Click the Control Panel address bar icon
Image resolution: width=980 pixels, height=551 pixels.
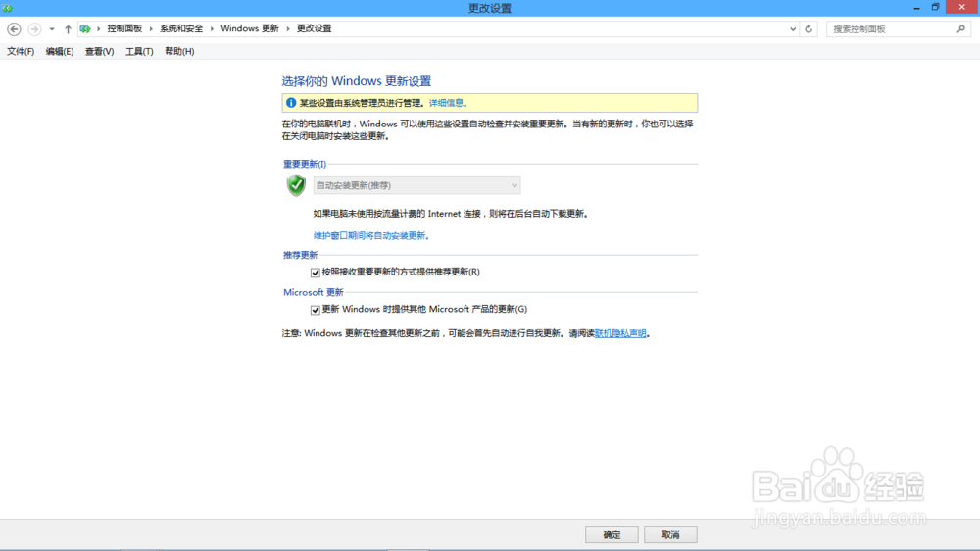(x=85, y=28)
